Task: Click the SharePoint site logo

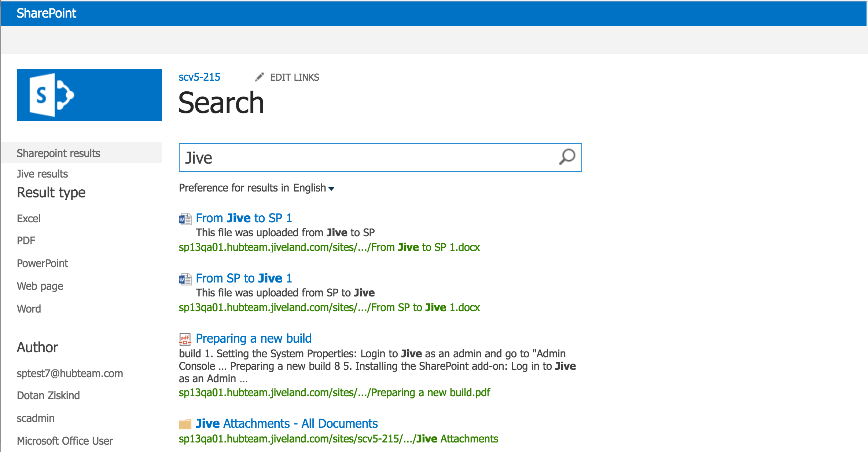Action: (89, 95)
